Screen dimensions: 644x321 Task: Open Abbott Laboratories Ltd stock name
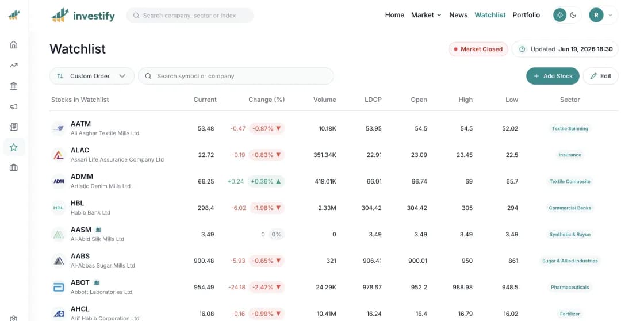click(x=101, y=292)
